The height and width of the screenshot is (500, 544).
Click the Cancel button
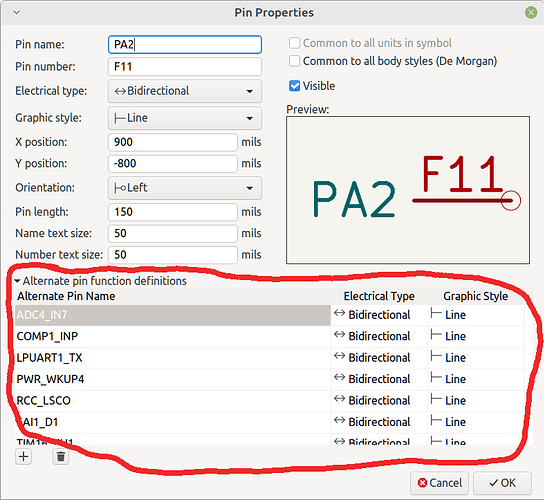[440, 483]
